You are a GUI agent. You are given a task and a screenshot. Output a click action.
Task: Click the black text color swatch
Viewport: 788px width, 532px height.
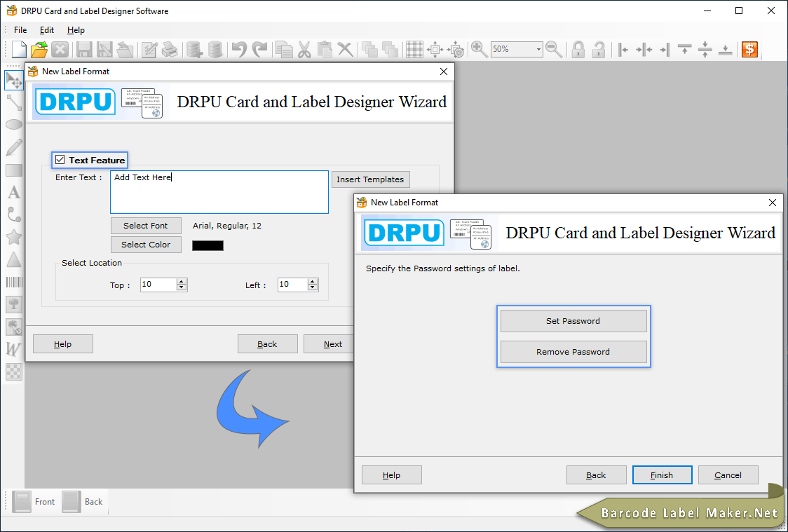pyautogui.click(x=208, y=245)
